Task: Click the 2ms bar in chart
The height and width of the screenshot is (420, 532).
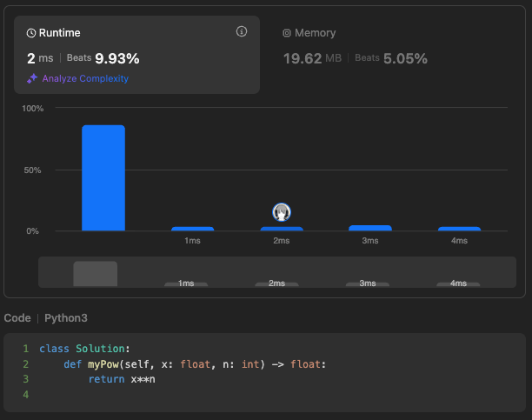Action: click(x=282, y=229)
